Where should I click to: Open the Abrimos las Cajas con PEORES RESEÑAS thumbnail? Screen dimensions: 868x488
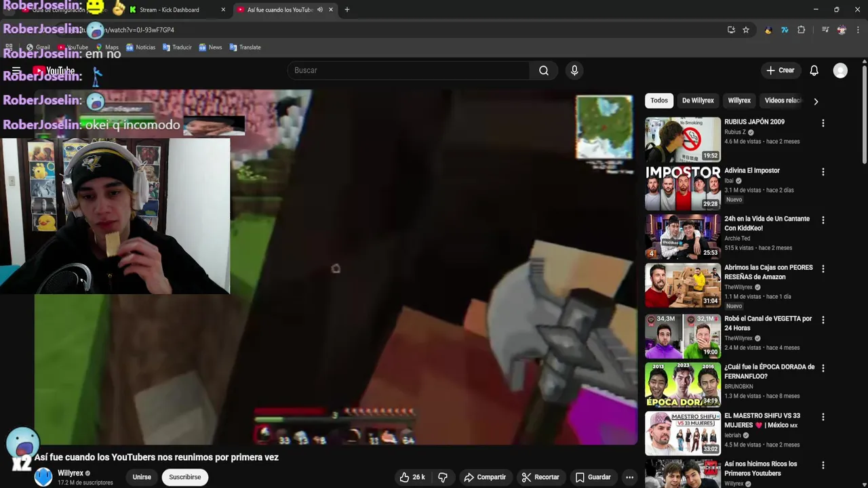tap(683, 285)
